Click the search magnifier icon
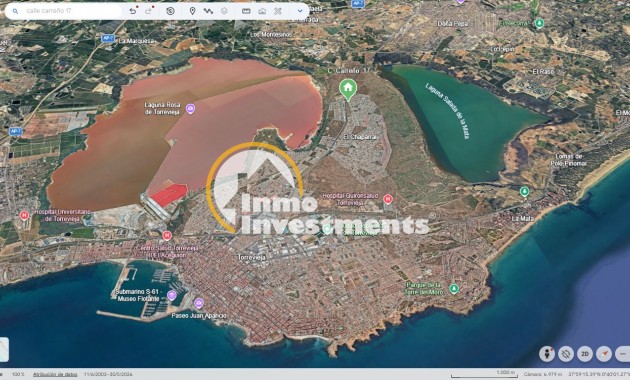This screenshot has height=380, width=630. point(15,11)
